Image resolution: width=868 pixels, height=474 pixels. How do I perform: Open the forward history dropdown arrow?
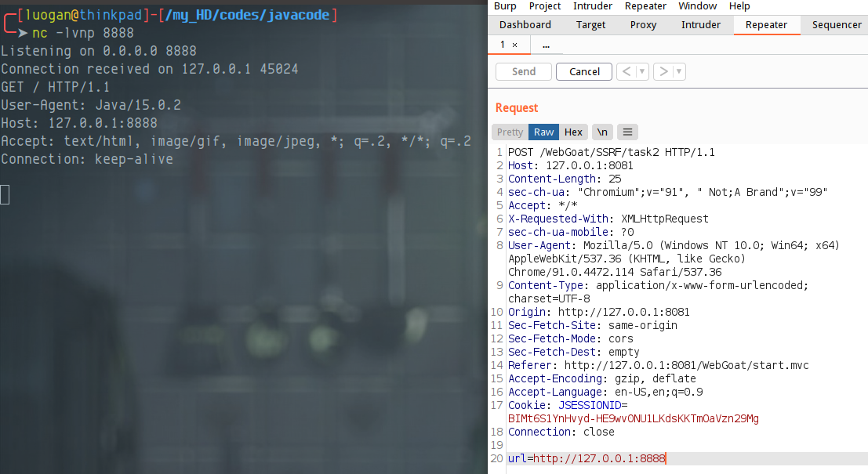[x=679, y=71]
